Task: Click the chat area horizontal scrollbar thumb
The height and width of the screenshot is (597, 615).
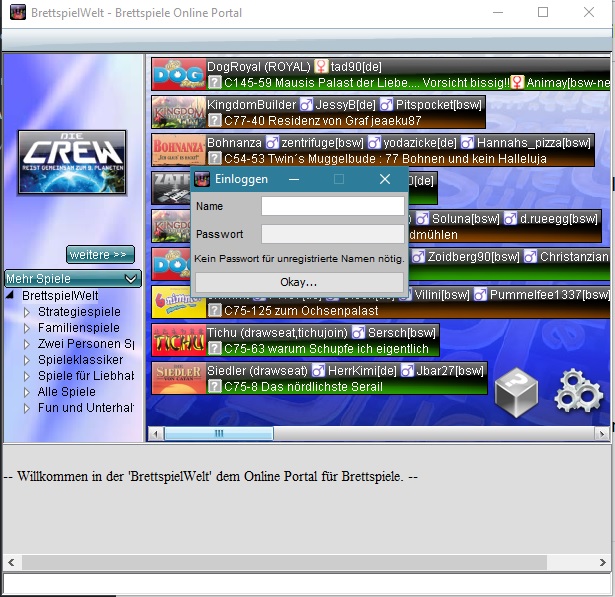Action: coord(284,562)
